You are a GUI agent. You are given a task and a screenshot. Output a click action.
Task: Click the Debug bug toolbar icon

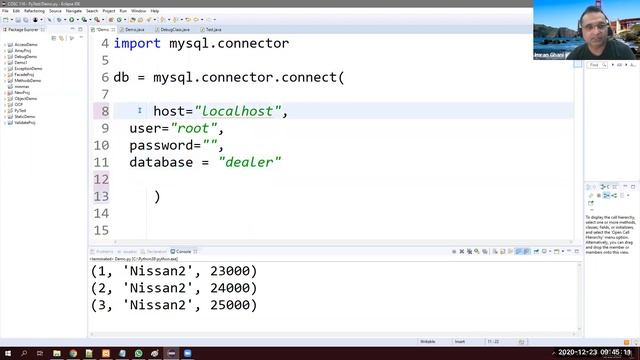[59, 20]
